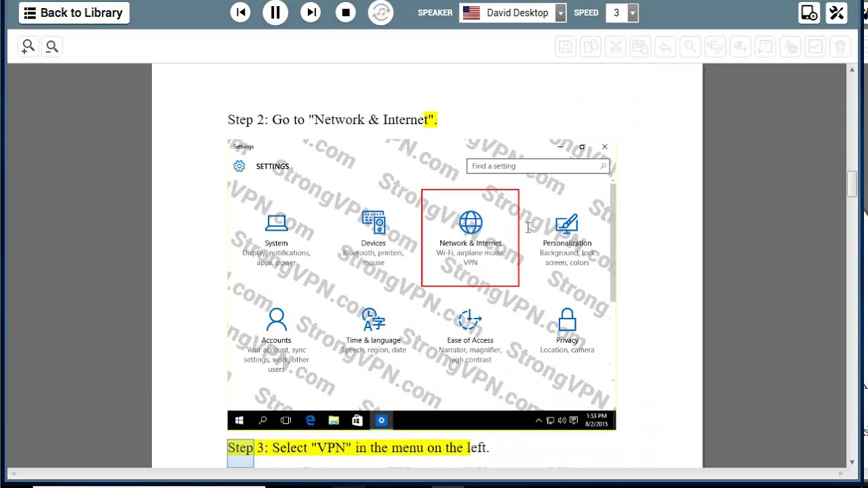Click the greyed-out scissors cut icon
The width and height of the screenshot is (868, 488).
615,47
